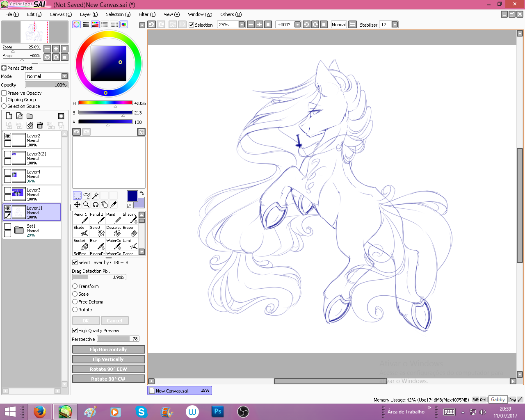Open the Layer menu
Screen dimensions: 525x420
(89, 14)
